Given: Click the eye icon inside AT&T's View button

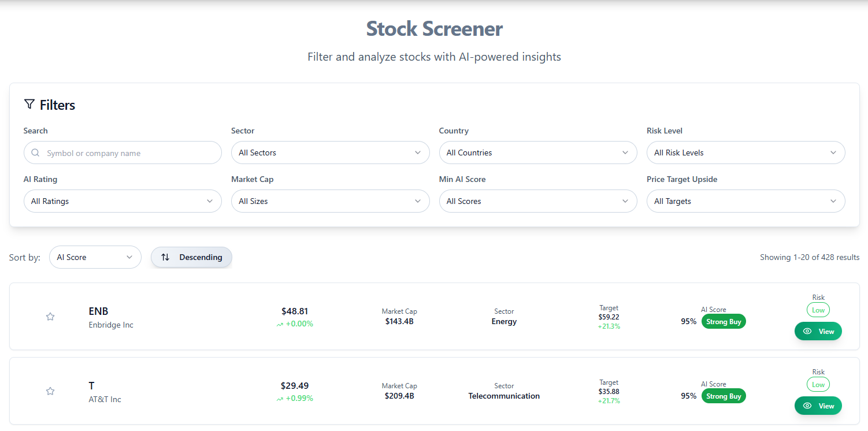Looking at the screenshot, I should 808,406.
